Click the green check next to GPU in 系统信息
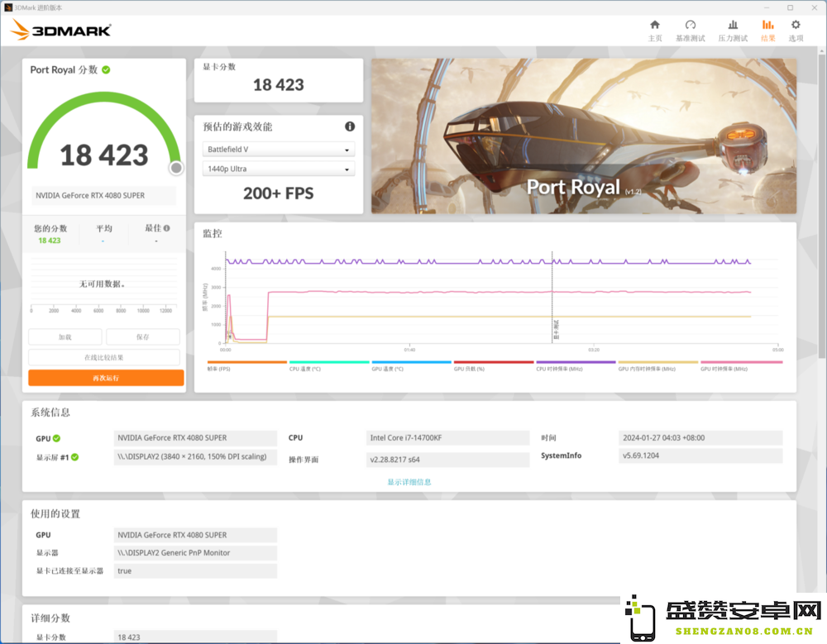Image resolution: width=827 pixels, height=644 pixels. 56,438
